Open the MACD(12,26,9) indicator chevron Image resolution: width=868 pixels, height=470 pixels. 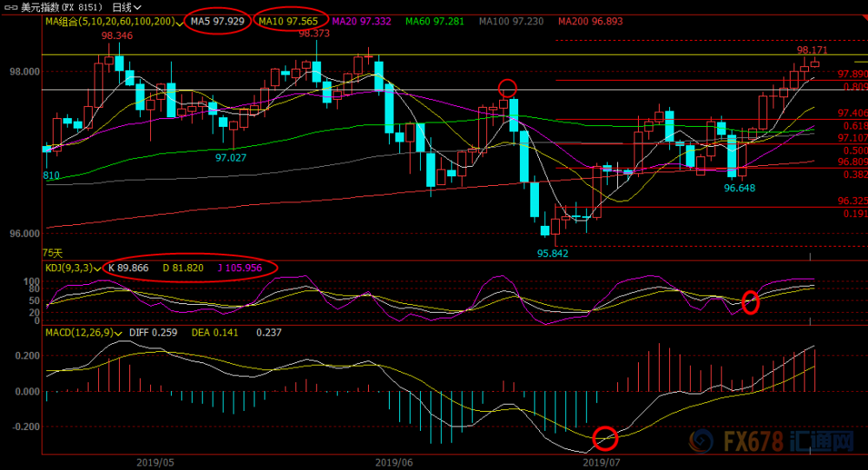coord(118,334)
